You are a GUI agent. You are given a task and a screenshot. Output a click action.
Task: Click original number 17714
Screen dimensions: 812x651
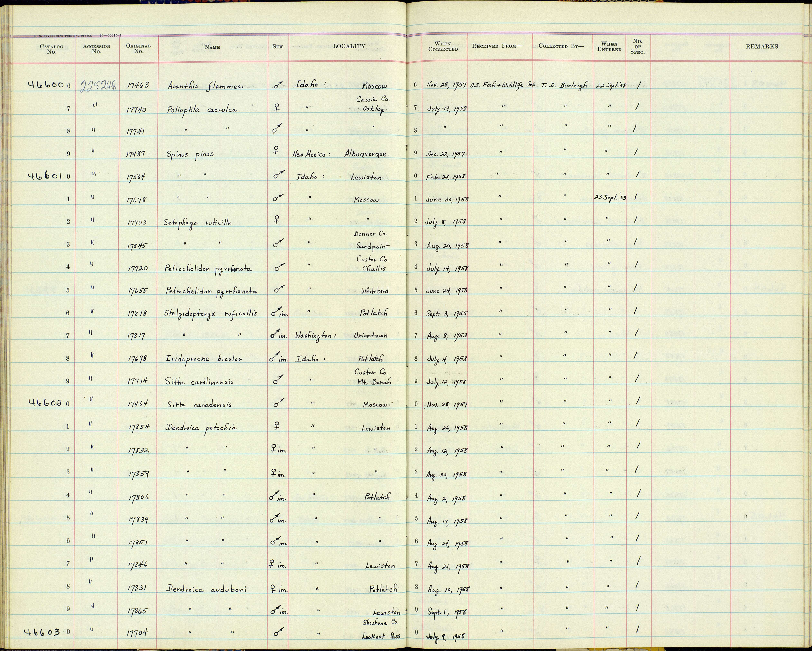click(x=138, y=381)
